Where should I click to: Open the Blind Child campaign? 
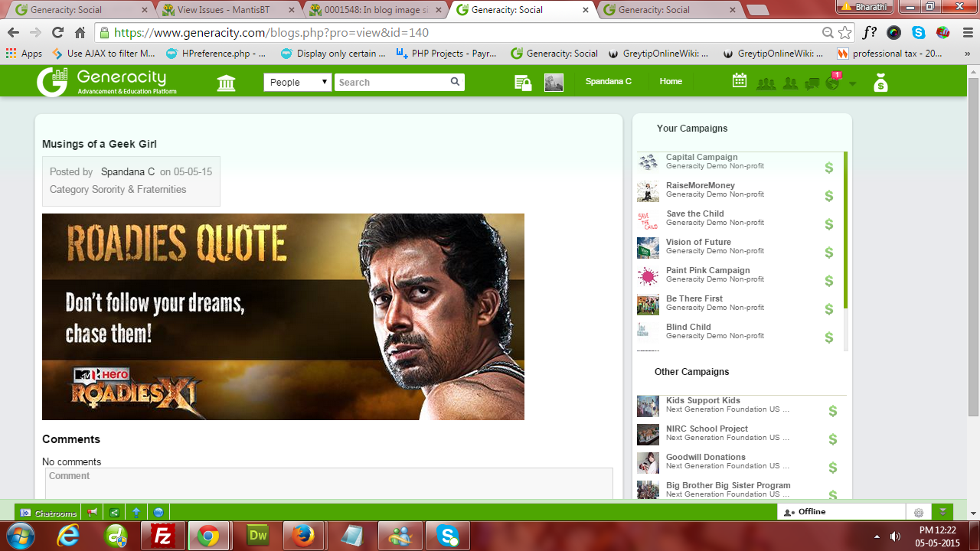coord(688,327)
